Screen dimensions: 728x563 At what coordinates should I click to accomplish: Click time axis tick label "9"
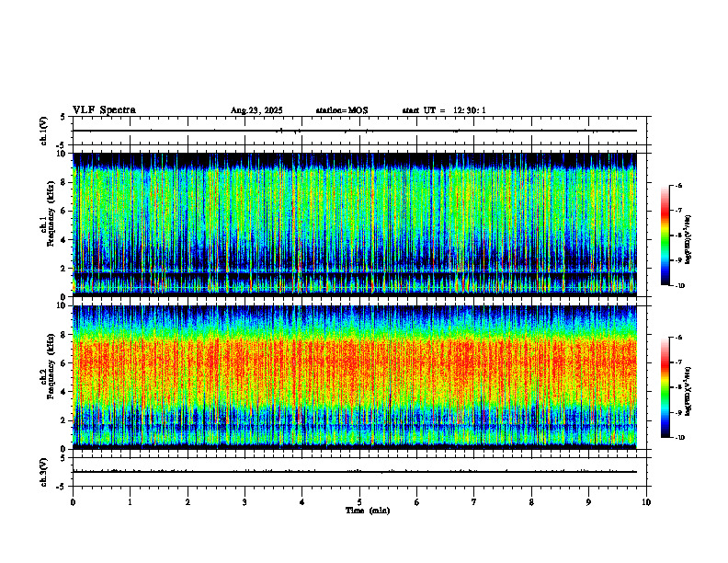(x=588, y=502)
